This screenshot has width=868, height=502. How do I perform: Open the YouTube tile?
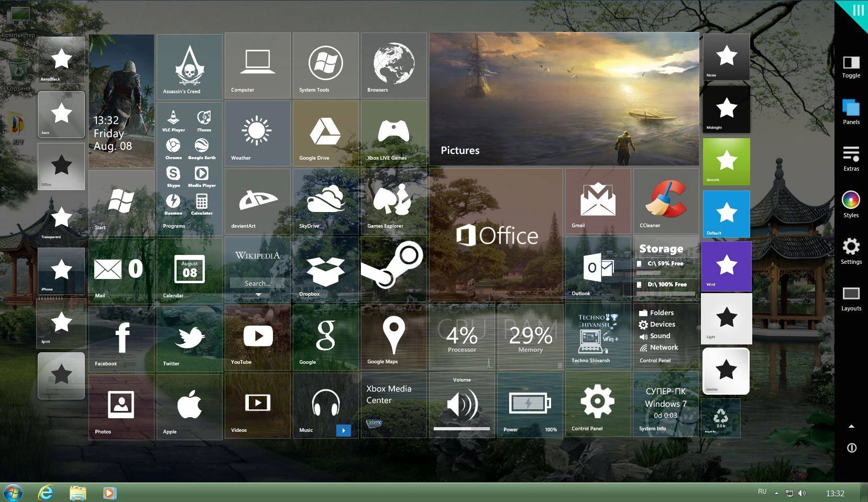258,338
